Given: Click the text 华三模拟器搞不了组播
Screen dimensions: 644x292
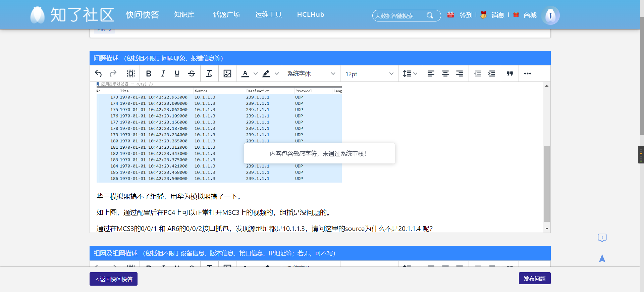Looking at the screenshot, I should coord(130,196).
